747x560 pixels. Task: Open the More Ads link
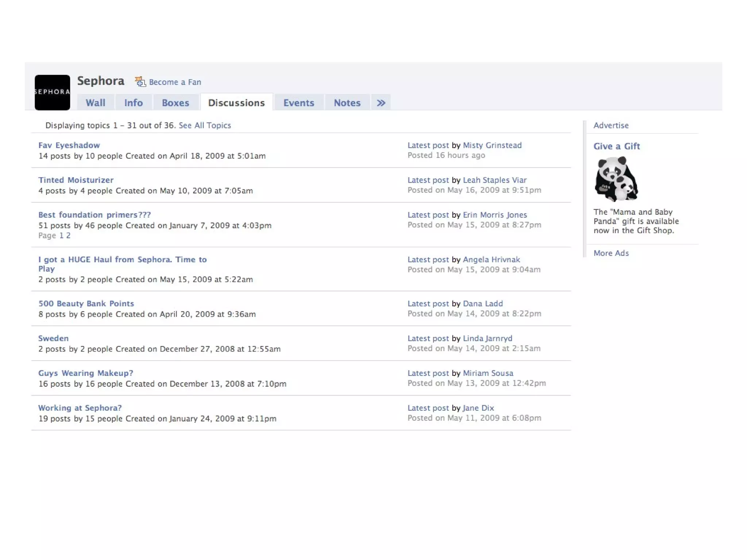pos(611,253)
